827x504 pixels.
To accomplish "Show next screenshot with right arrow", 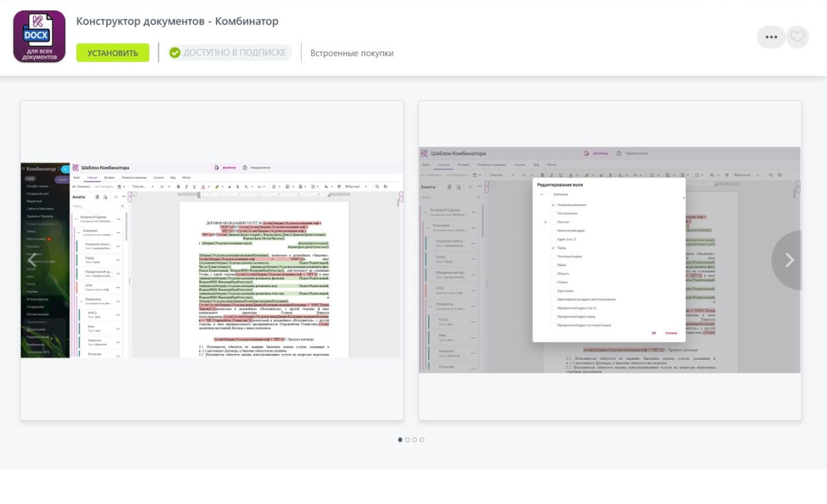I will point(789,260).
